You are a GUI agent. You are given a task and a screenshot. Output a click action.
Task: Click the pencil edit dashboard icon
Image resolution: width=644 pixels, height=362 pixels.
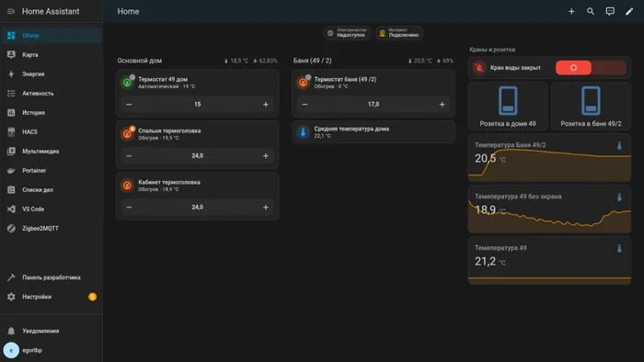click(629, 11)
